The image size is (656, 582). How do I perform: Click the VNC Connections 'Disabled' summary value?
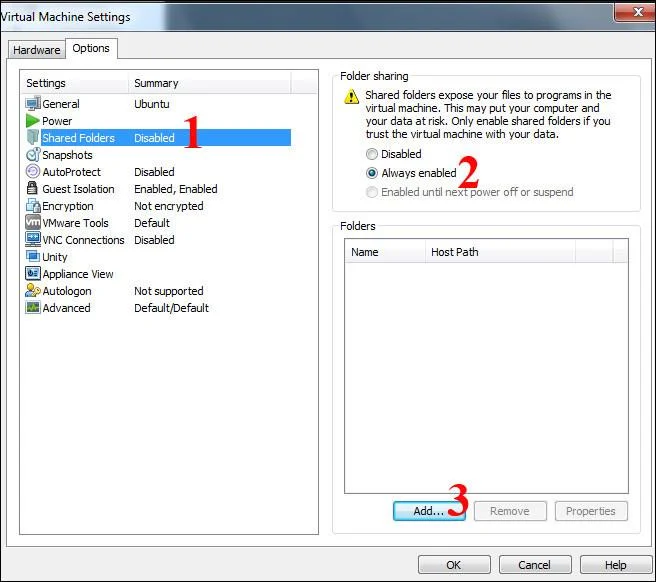(x=154, y=240)
